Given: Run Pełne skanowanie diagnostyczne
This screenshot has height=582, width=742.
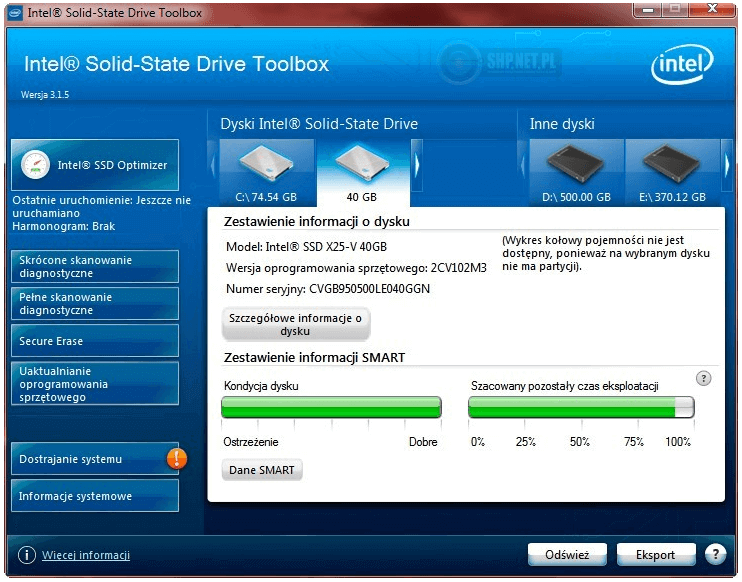Looking at the screenshot, I should point(95,303).
